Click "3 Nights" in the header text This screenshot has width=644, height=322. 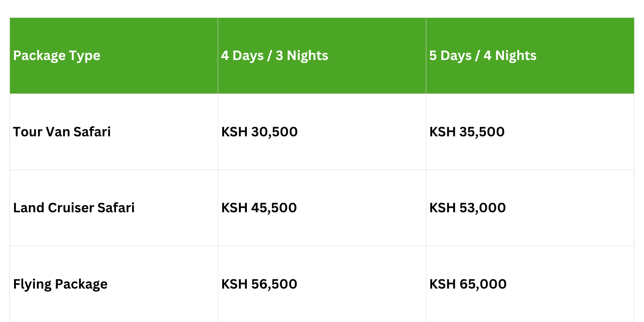(x=302, y=55)
